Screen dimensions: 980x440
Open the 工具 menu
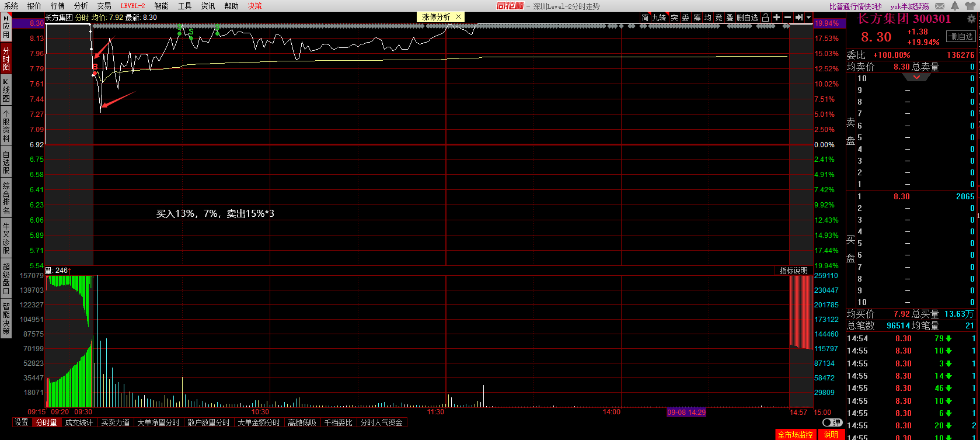[184, 6]
